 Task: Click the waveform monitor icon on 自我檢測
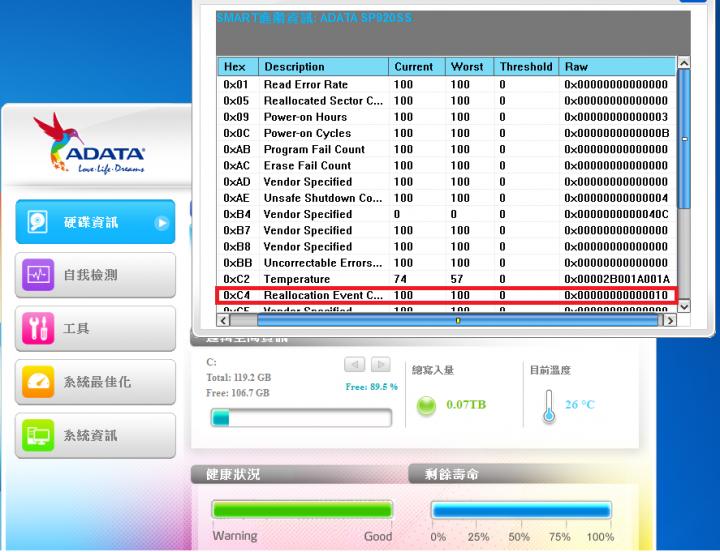click(38, 275)
